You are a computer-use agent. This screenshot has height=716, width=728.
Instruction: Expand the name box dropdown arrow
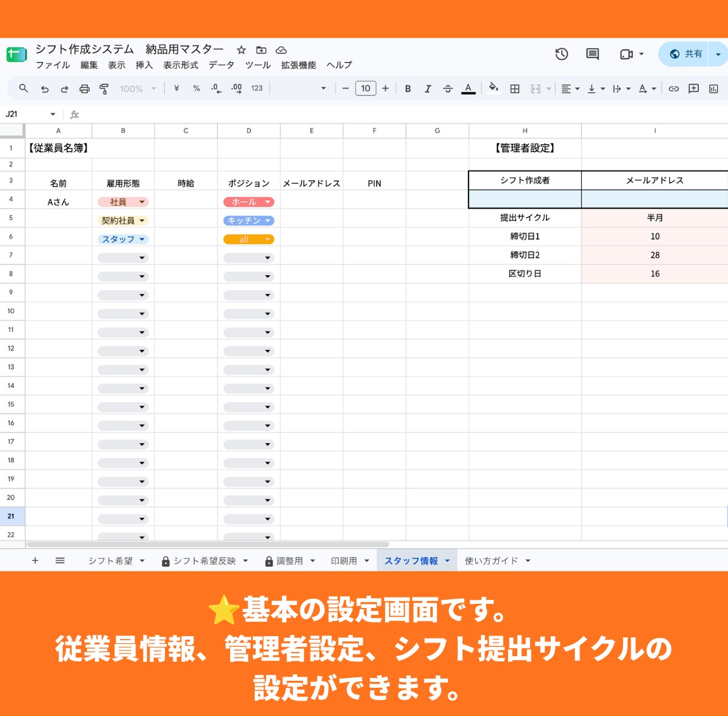coord(53,114)
